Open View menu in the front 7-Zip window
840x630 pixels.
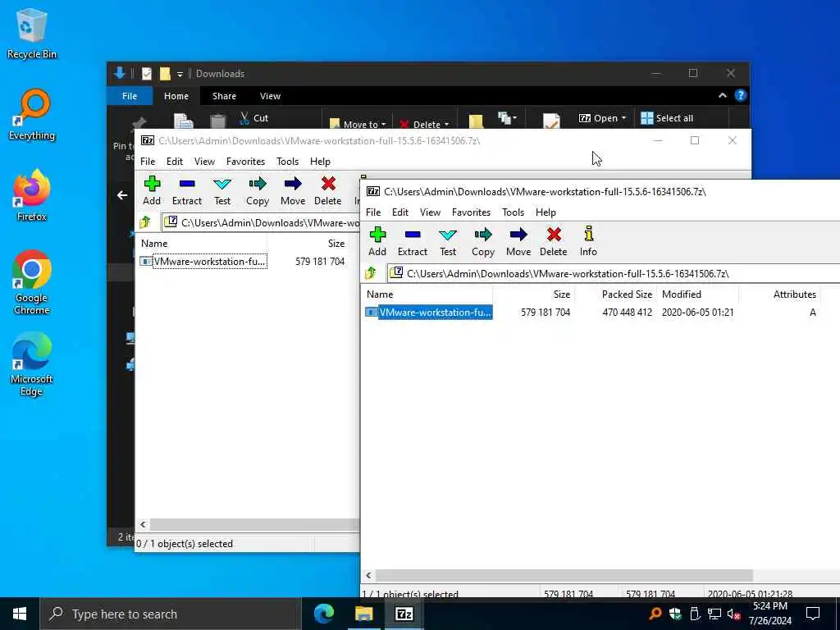coord(430,212)
